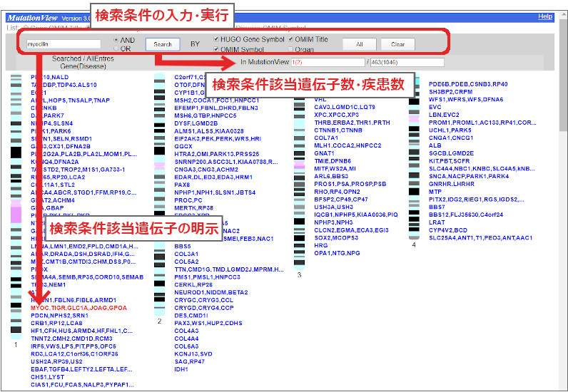Enable the Organ checkbox

pyautogui.click(x=290, y=50)
